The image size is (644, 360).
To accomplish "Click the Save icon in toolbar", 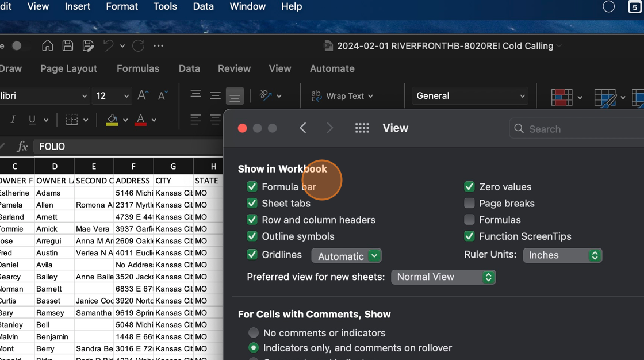I will 68,46.
